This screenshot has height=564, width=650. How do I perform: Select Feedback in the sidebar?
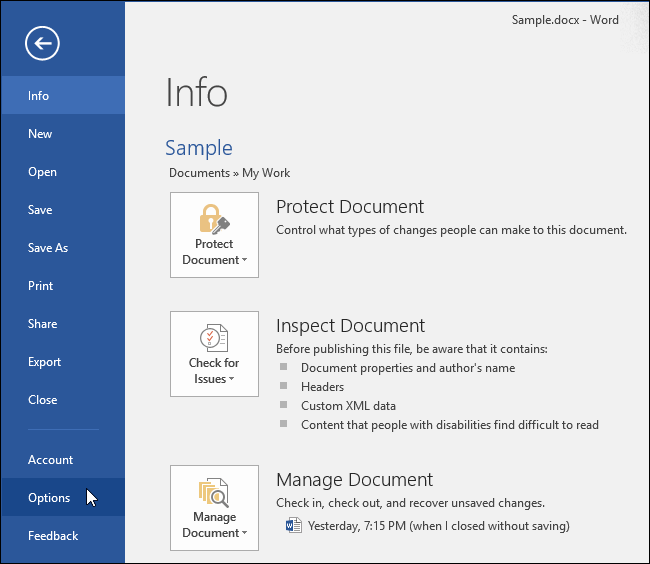[x=53, y=536]
